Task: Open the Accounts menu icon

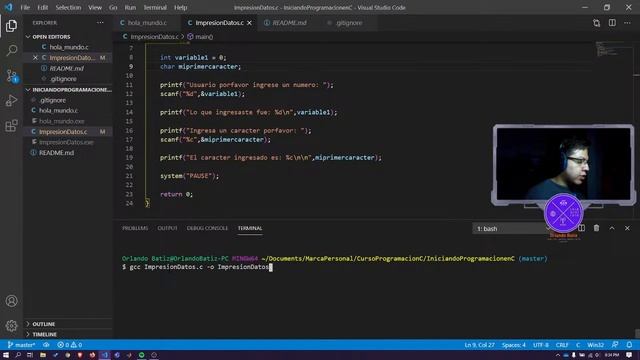Action: pyautogui.click(x=11, y=301)
